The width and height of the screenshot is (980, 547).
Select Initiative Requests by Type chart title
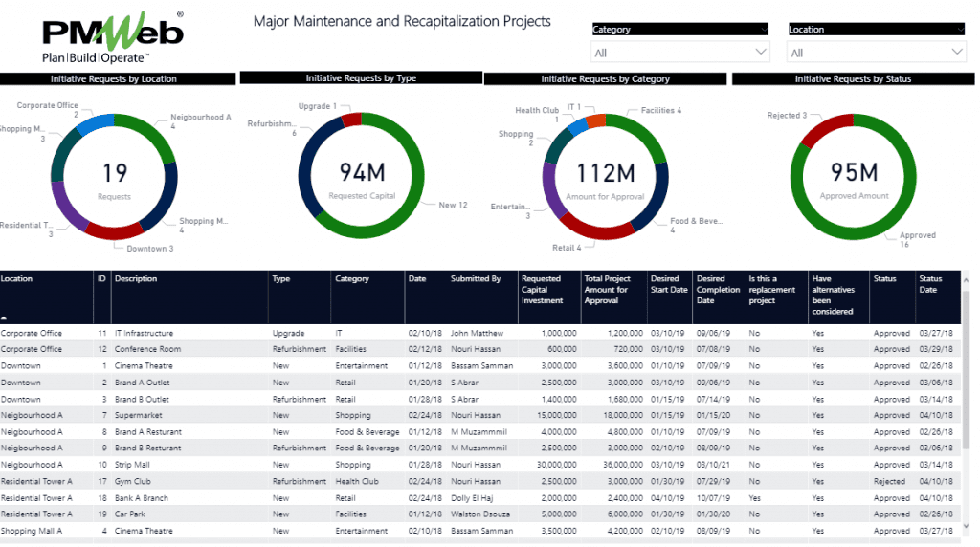click(361, 78)
